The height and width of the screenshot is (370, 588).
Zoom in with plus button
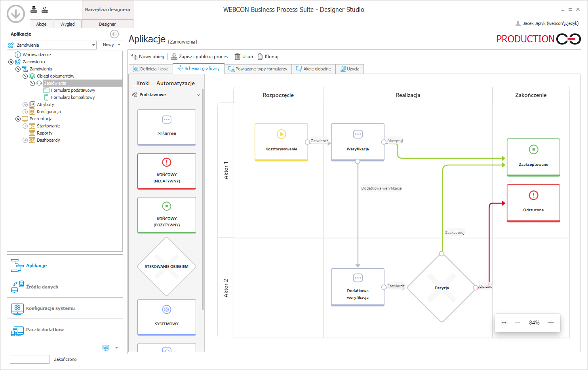tap(551, 323)
